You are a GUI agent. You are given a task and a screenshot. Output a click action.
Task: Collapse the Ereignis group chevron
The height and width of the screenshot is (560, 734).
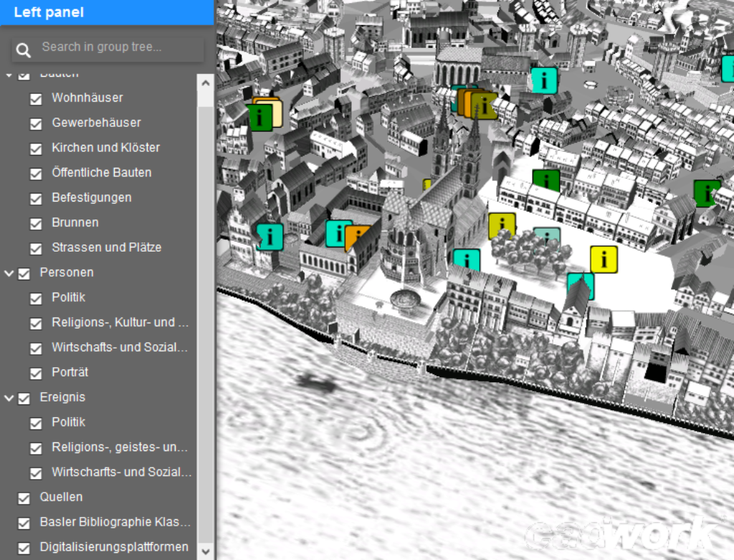click(9, 398)
